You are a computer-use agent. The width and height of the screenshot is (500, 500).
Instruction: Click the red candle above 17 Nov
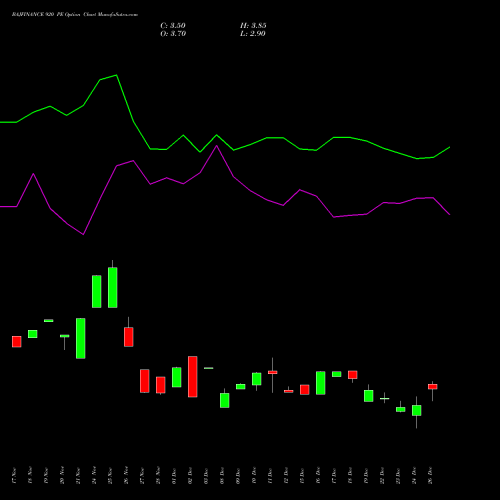(17, 342)
